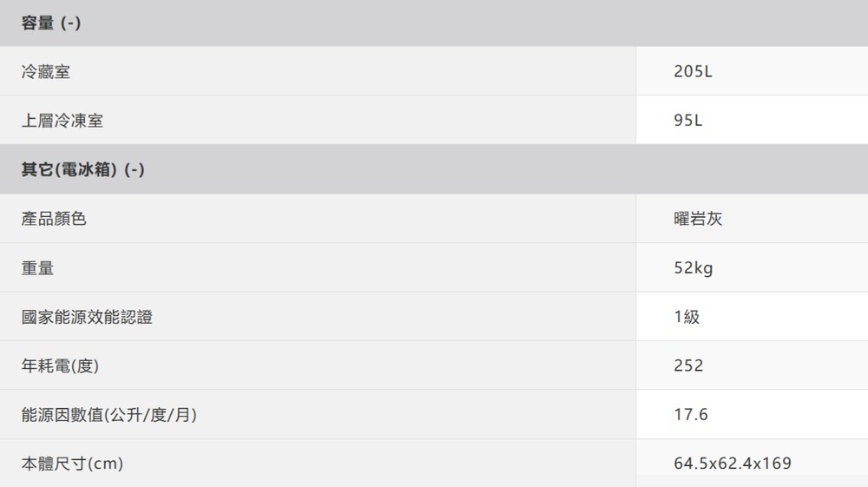The width and height of the screenshot is (868, 487).
Task: Click the 1級 energy rating value
Action: [x=686, y=317]
